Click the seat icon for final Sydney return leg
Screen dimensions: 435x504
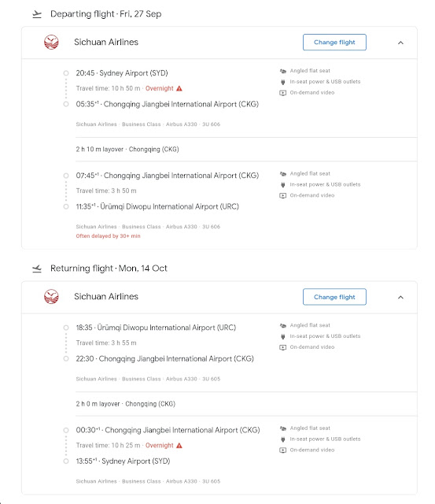(283, 428)
